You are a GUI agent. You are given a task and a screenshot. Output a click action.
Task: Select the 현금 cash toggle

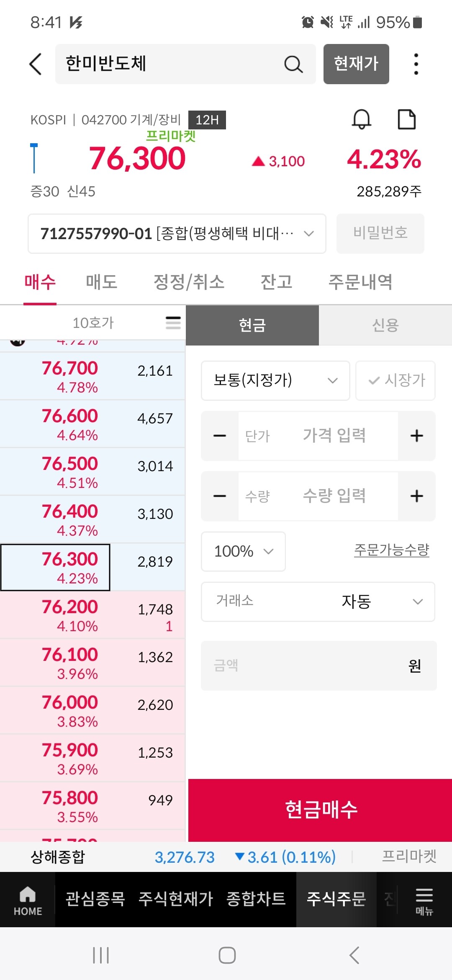tap(252, 325)
